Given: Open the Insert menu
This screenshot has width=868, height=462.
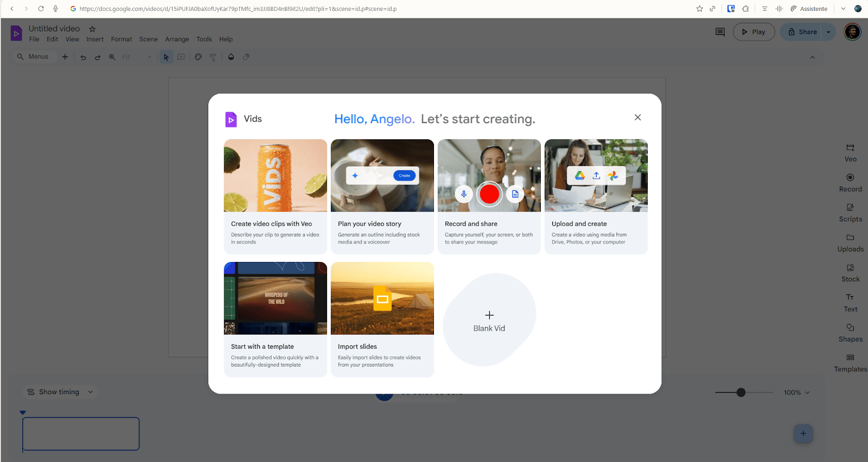Looking at the screenshot, I should (95, 39).
